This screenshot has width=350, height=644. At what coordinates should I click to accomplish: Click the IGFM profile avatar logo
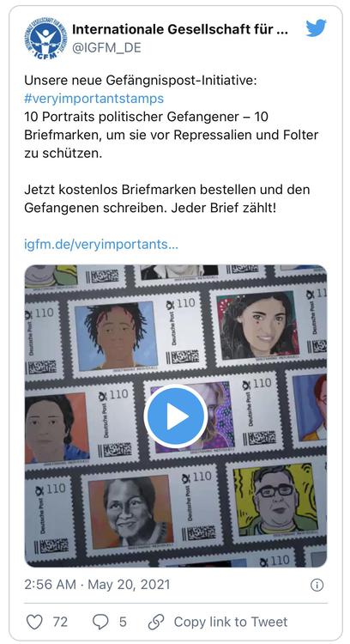45,38
